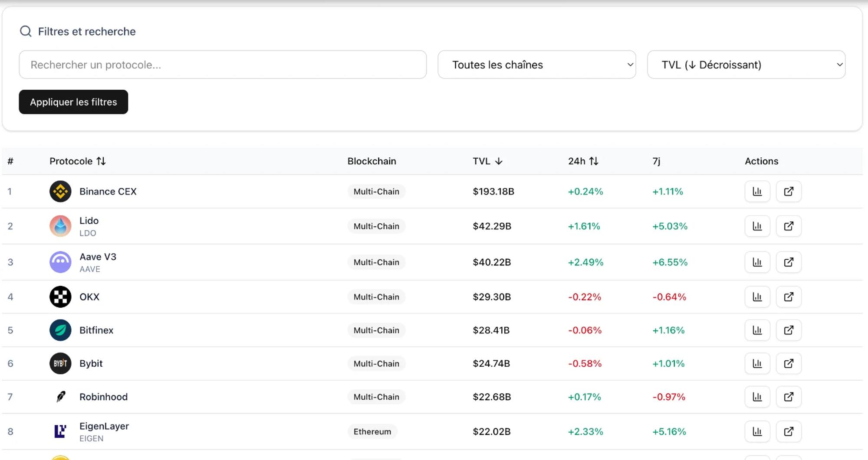Click the $40.22B TVL value
Viewport: 868px width, 460px height.
click(x=492, y=262)
